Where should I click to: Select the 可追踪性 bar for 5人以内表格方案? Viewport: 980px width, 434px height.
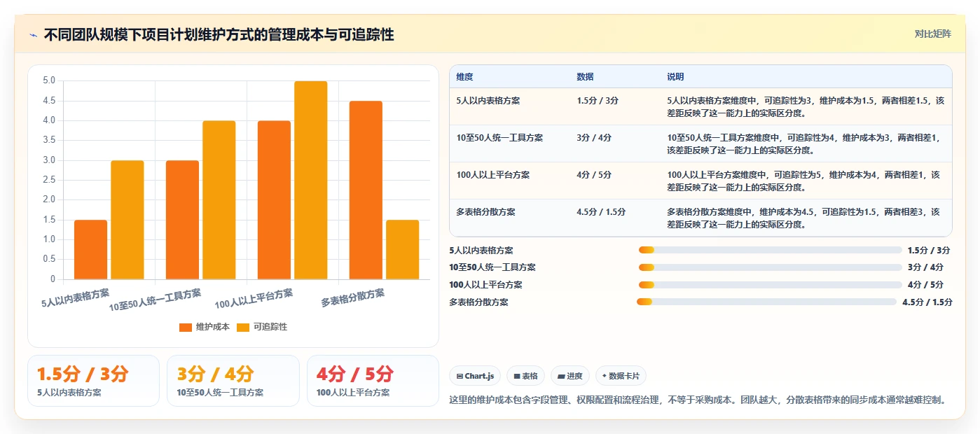tap(127, 220)
